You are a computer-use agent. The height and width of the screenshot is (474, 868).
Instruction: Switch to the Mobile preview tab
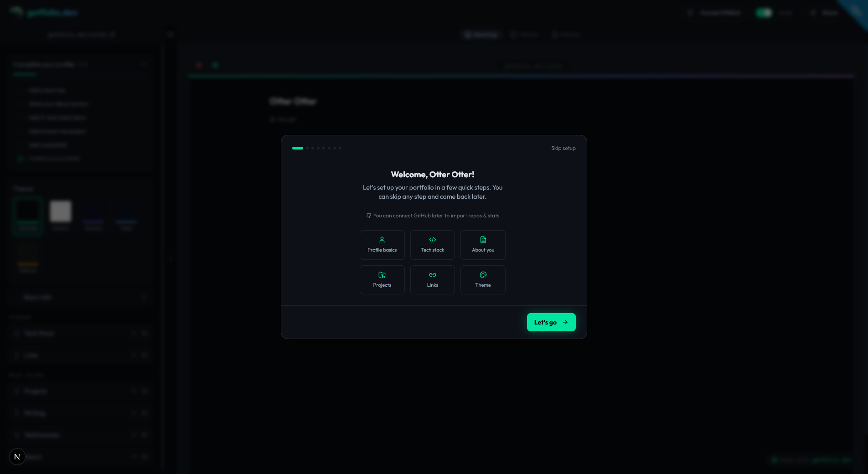566,35
